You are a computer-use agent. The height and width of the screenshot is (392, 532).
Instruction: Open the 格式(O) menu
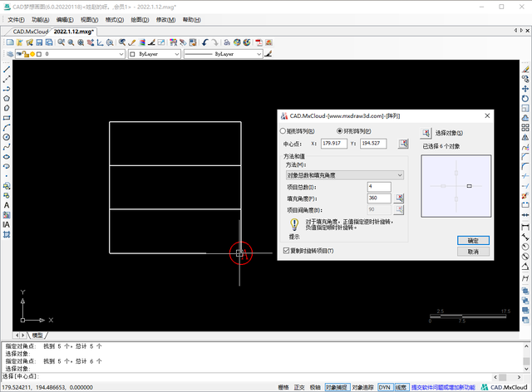point(115,20)
